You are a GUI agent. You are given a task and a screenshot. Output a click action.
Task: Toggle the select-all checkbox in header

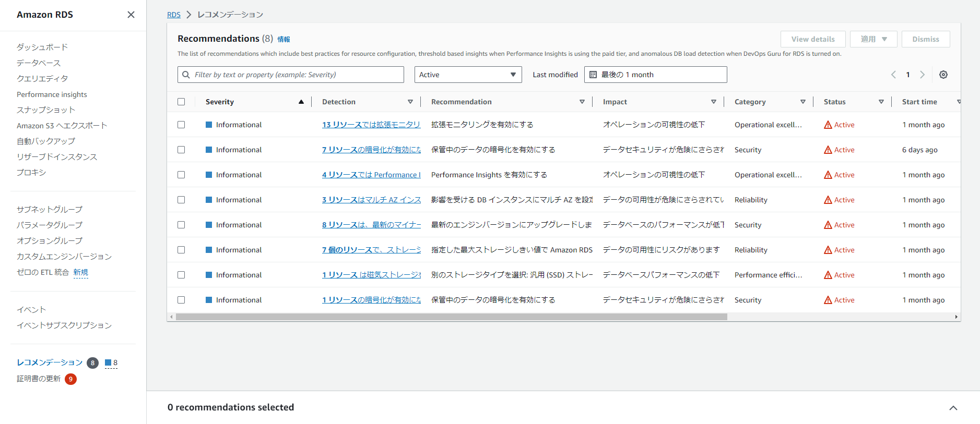181,102
